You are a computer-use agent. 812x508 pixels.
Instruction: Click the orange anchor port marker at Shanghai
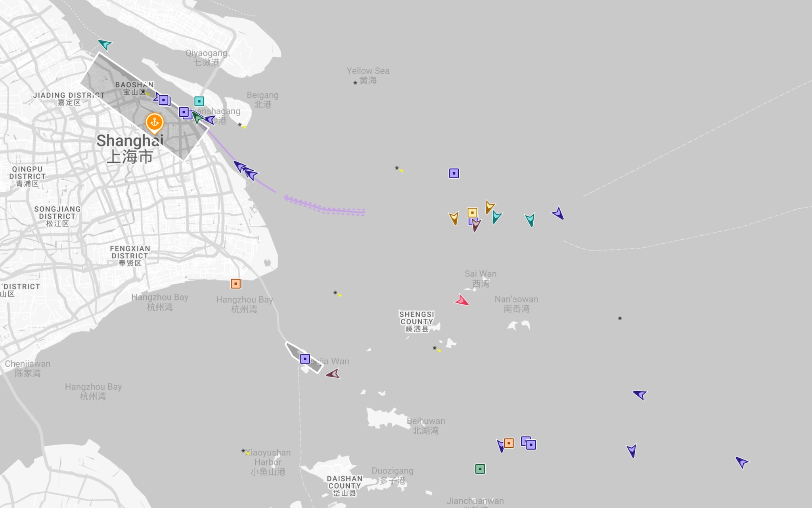pyautogui.click(x=154, y=122)
